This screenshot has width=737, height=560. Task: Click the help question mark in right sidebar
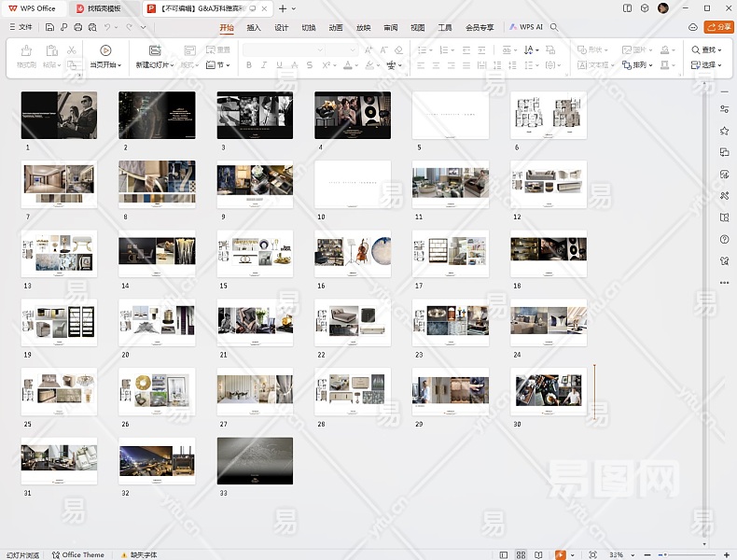[x=724, y=240]
